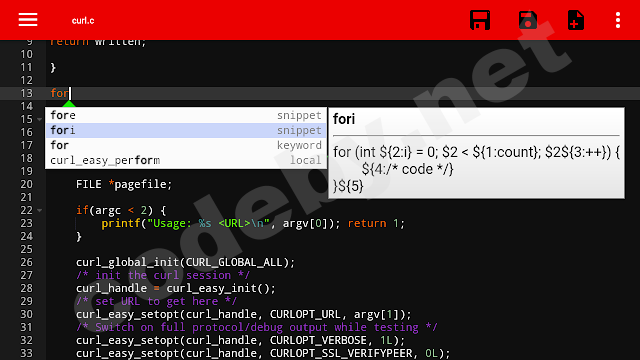Place cursor on the 'FILE *pagefile;' line
This screenshot has width=640, height=360.
(124, 184)
